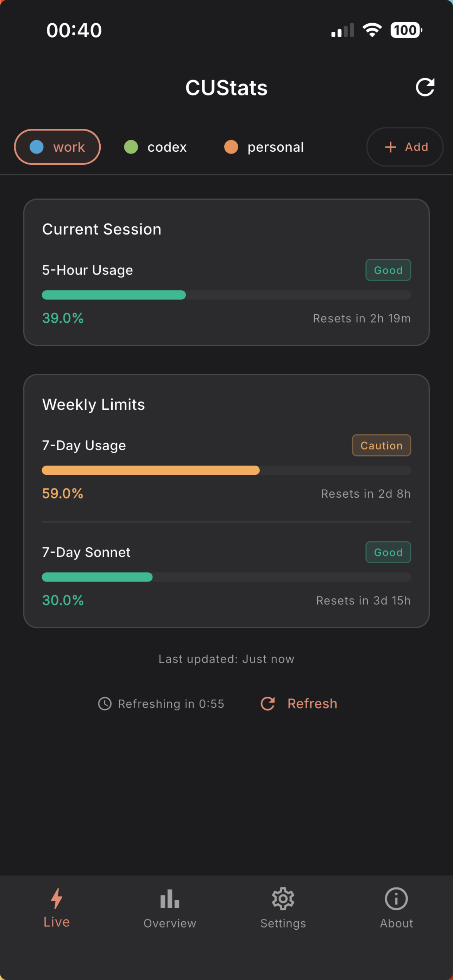This screenshot has height=980, width=453.
Task: Tap the Refresh link near the bottom
Action: [x=312, y=703]
